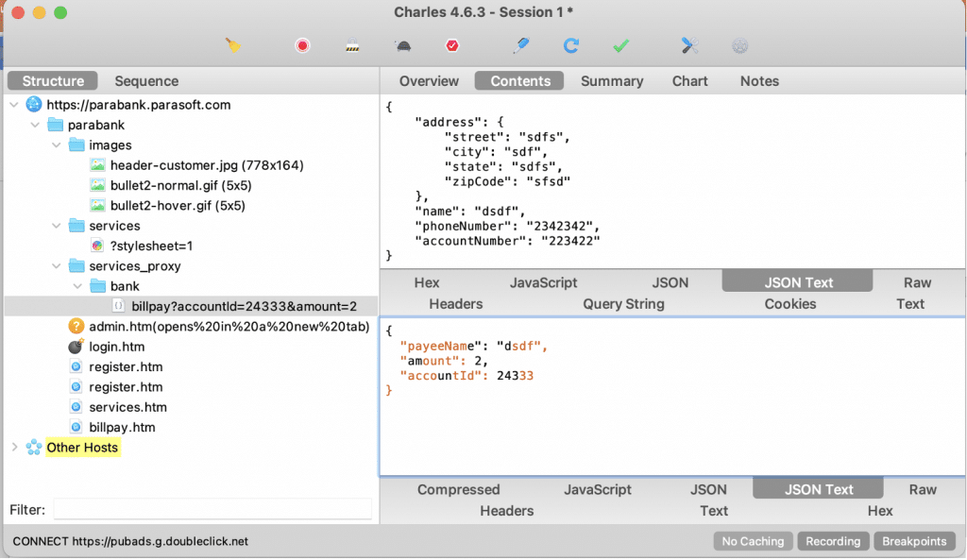This screenshot has width=967, height=560.
Task: Validate the response with the green check icon
Action: click(619, 44)
